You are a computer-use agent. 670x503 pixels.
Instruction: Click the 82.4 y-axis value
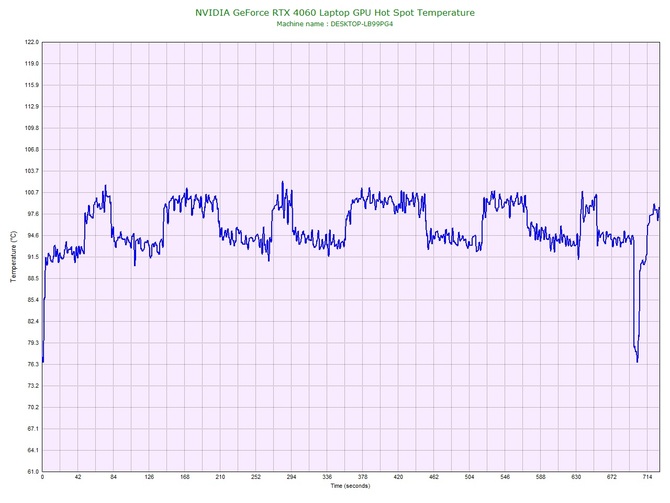(32, 321)
